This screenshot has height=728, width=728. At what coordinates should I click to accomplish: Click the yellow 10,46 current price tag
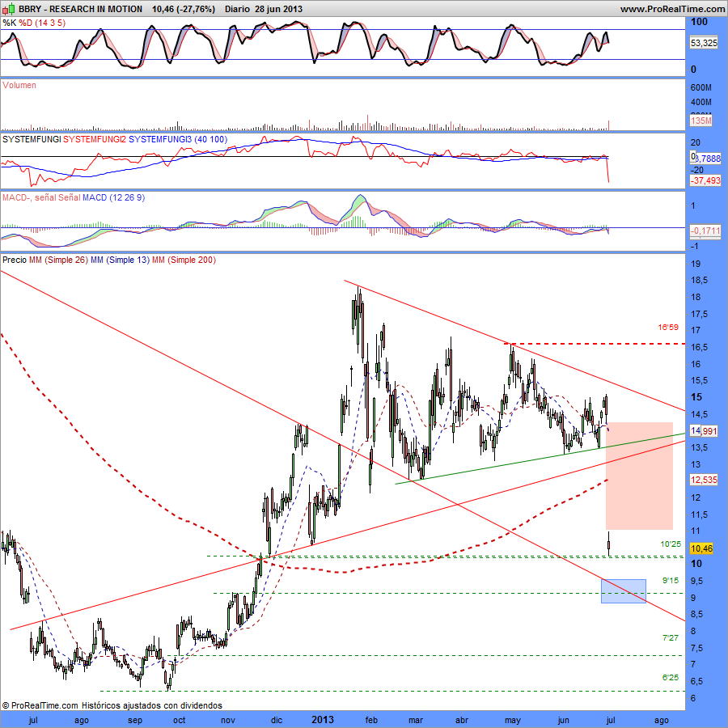tap(701, 548)
